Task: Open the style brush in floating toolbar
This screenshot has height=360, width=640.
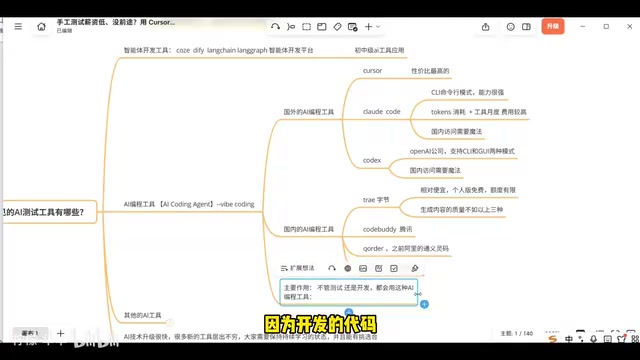Action: click(x=415, y=268)
